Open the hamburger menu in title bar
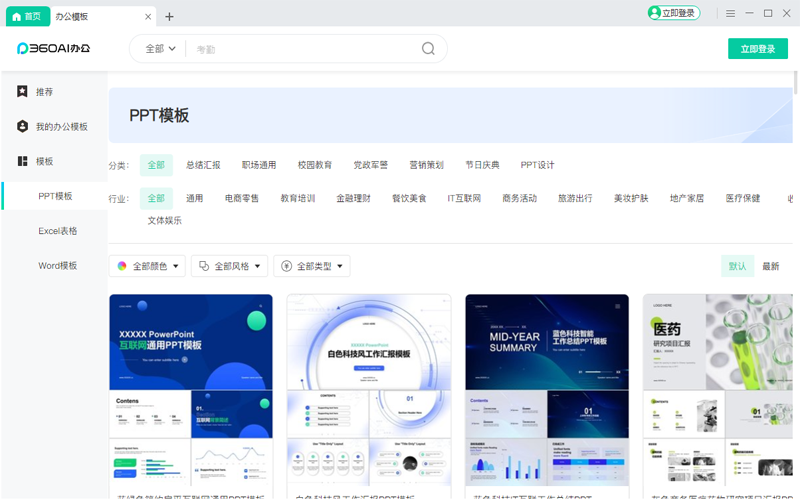 (731, 13)
